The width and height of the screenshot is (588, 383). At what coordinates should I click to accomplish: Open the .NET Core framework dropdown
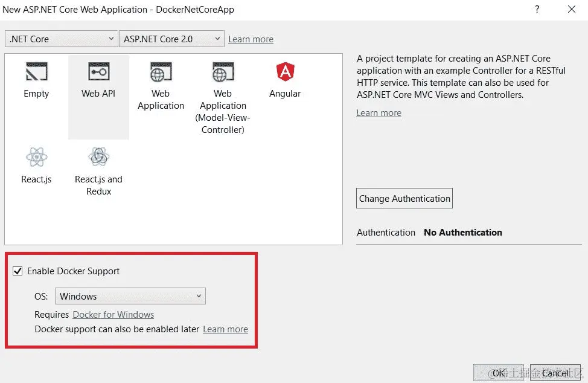(61, 39)
